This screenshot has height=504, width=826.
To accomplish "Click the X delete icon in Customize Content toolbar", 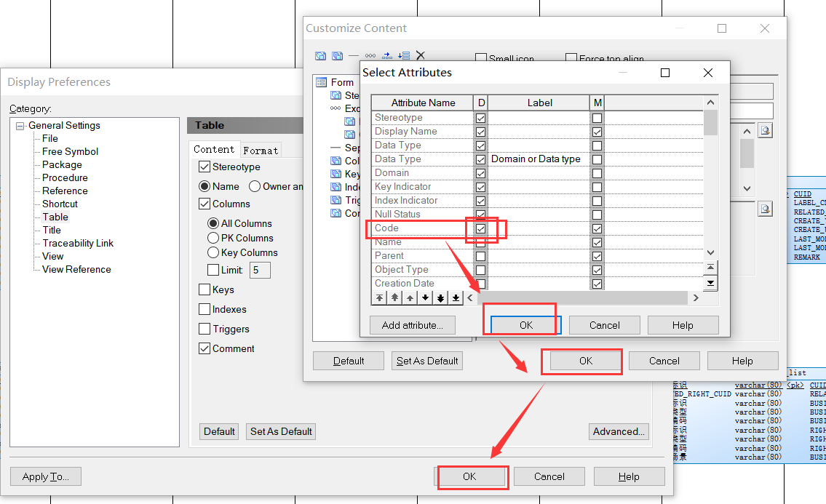I will (x=421, y=55).
